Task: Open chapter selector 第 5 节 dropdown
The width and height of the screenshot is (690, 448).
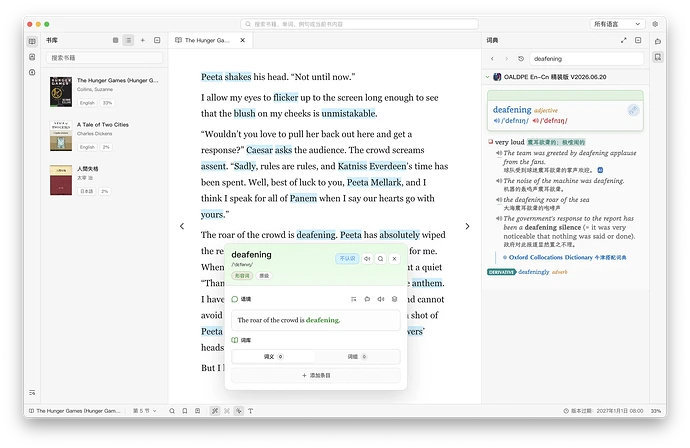Action: pos(144,411)
